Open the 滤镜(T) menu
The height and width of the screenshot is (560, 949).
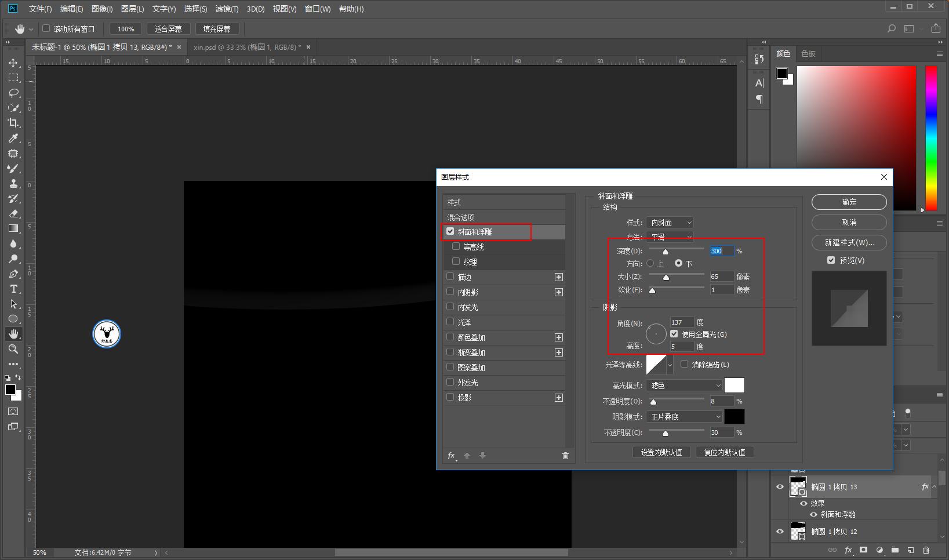(x=227, y=9)
